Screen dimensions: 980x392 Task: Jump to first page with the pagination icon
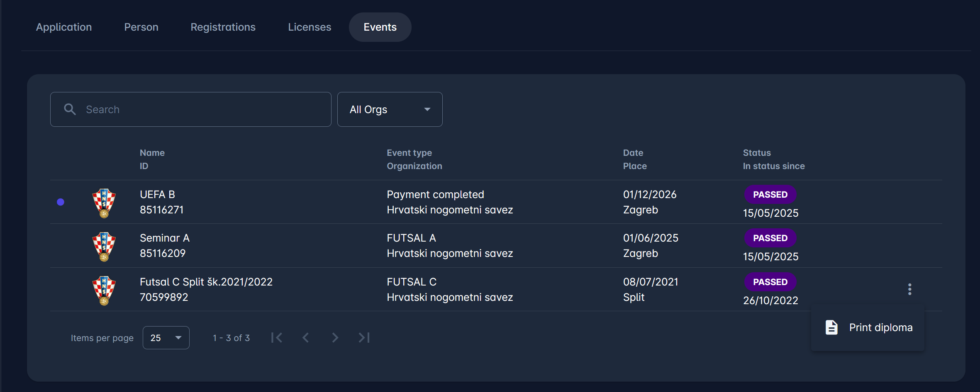277,337
